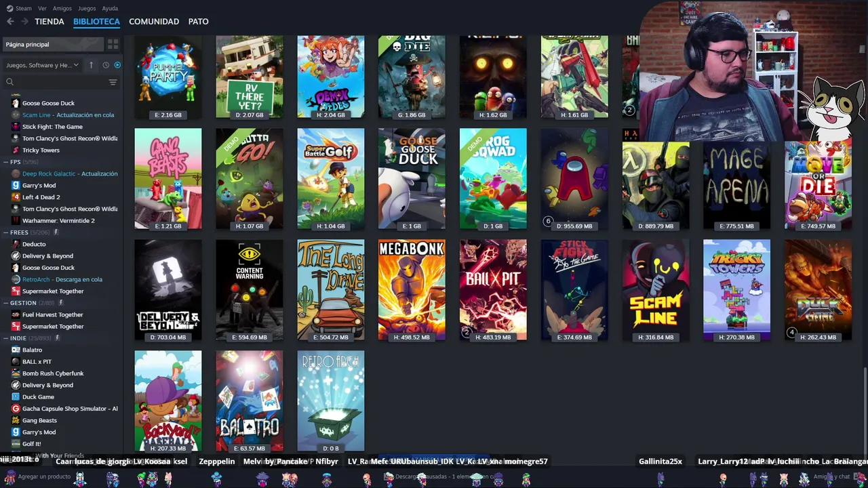Open The Long Drive cover
868x488 pixels.
[x=331, y=289]
